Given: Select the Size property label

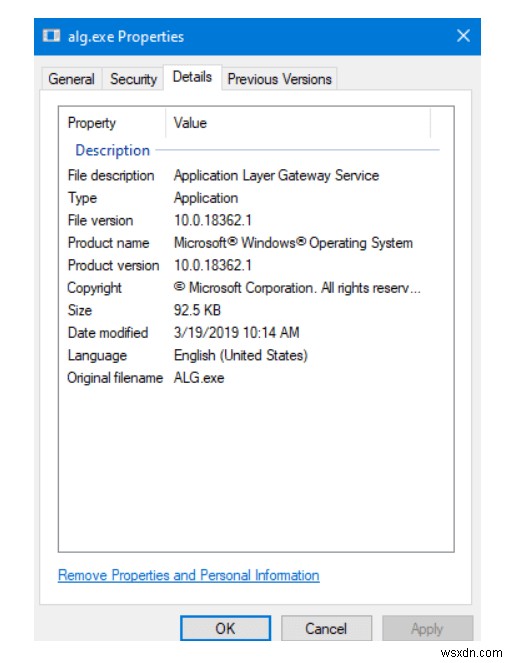Looking at the screenshot, I should pos(79,310).
